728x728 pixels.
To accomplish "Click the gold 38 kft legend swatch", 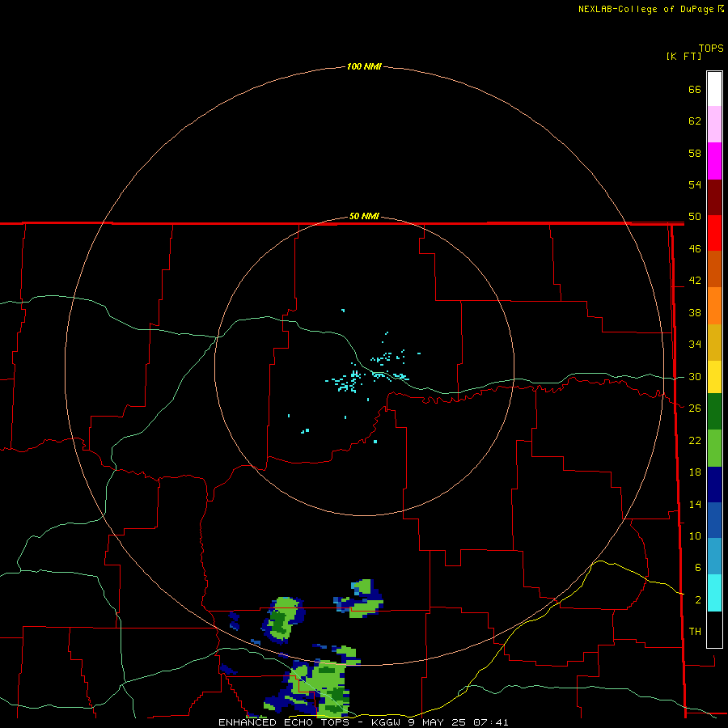I will (x=714, y=342).
